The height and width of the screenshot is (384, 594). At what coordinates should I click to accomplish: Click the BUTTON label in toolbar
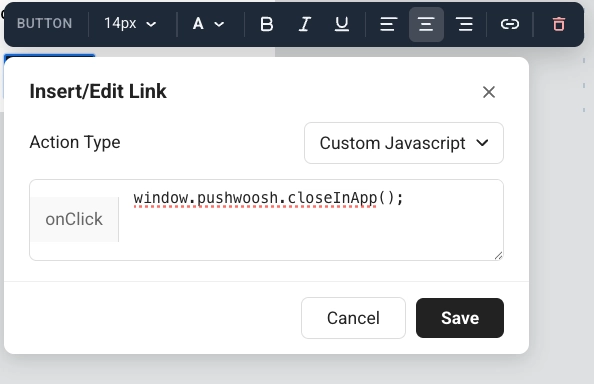44,23
